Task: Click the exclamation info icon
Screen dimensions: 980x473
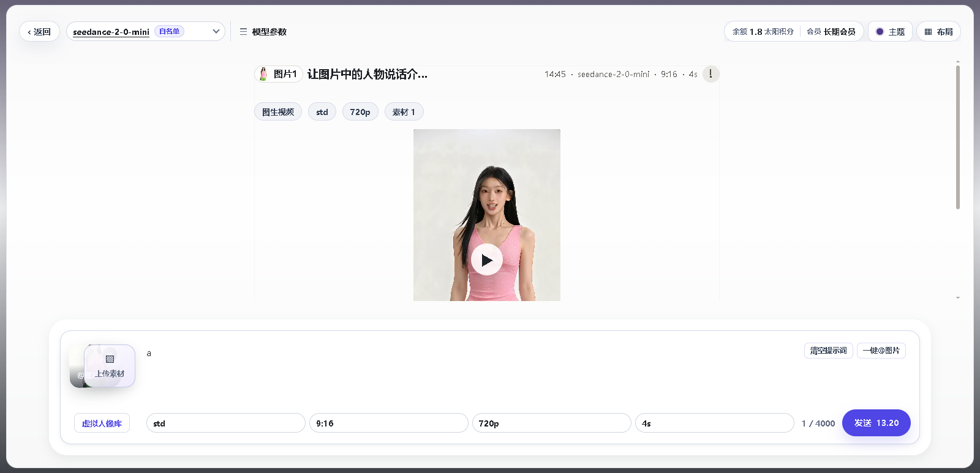Action: tap(710, 74)
